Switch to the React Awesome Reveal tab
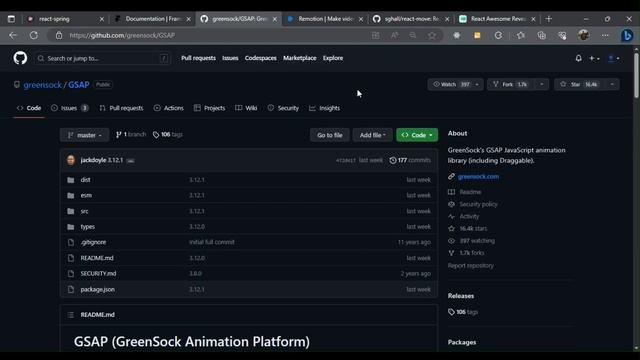 [497, 19]
